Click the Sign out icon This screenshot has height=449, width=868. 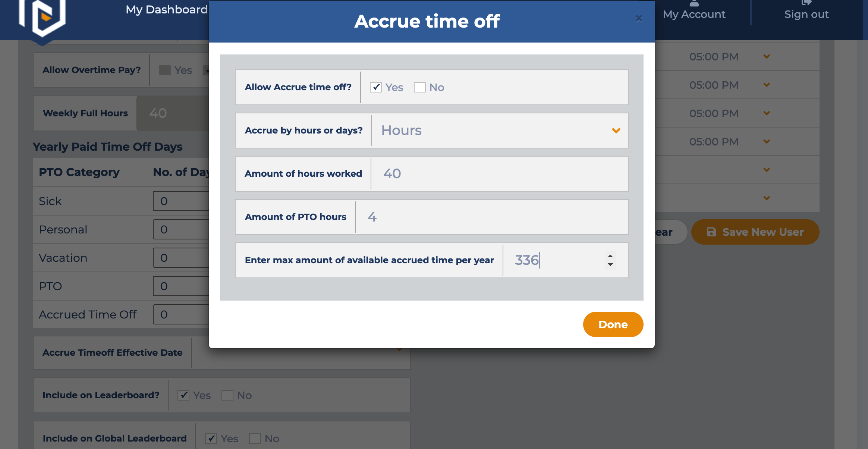(x=806, y=3)
